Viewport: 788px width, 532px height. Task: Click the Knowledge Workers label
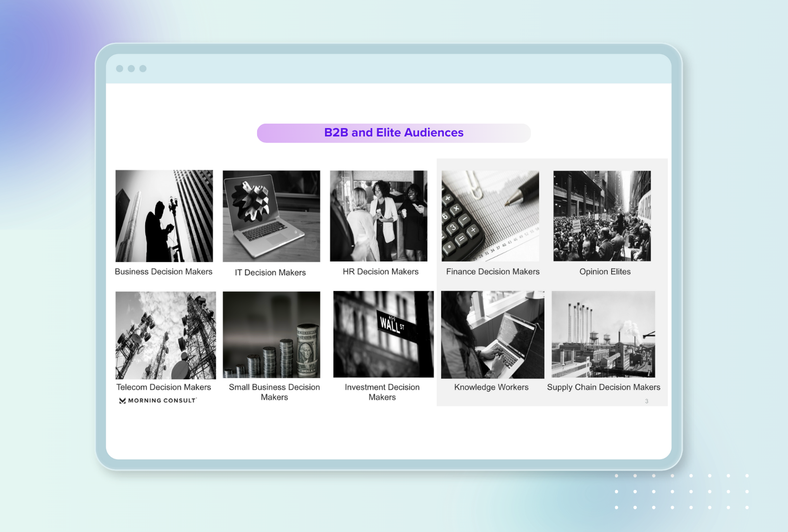[492, 388]
